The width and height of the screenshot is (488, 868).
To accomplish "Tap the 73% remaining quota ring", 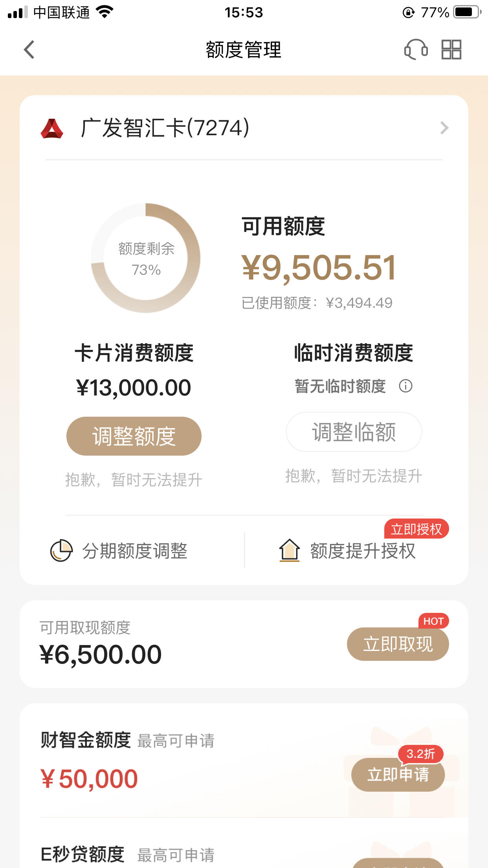I will (146, 258).
